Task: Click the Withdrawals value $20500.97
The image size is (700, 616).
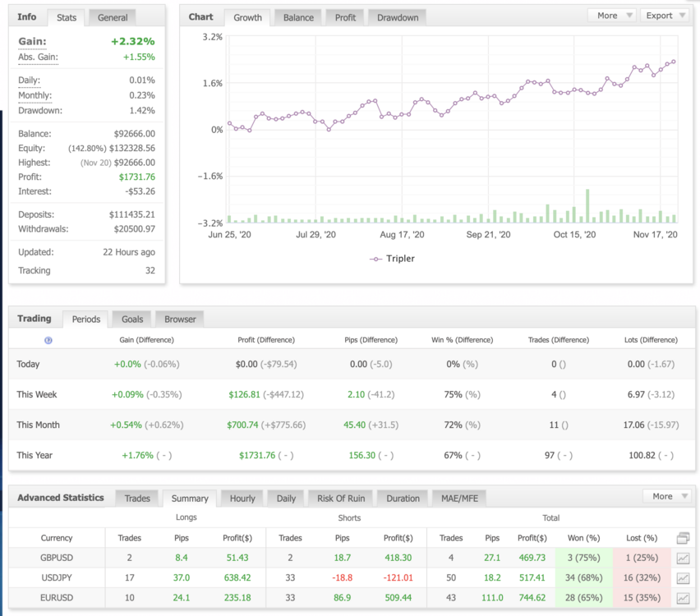Action: coord(135,229)
